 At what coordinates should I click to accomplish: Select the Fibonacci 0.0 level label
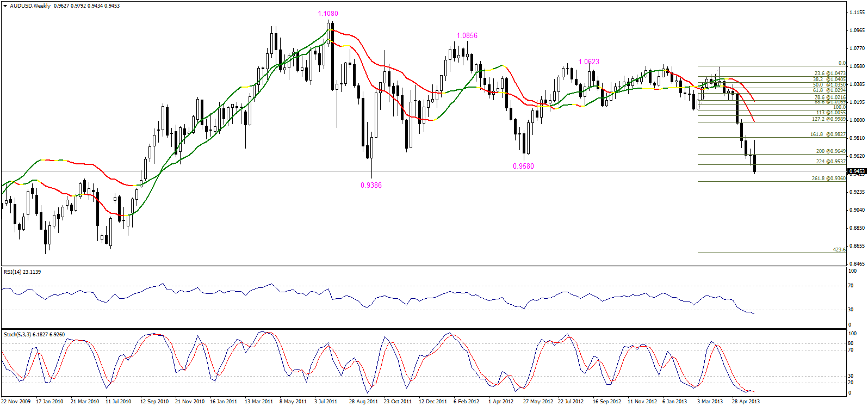point(842,64)
